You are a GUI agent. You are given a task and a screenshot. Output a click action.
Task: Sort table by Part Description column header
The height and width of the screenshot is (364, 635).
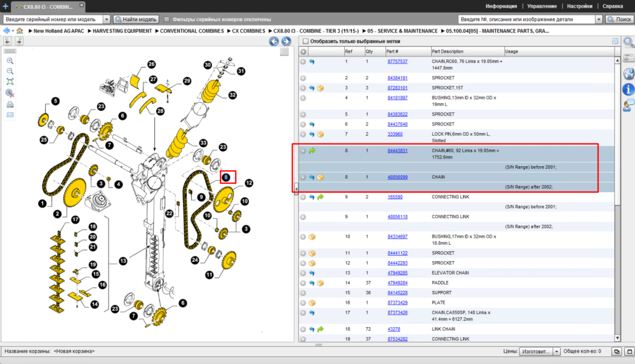click(467, 51)
